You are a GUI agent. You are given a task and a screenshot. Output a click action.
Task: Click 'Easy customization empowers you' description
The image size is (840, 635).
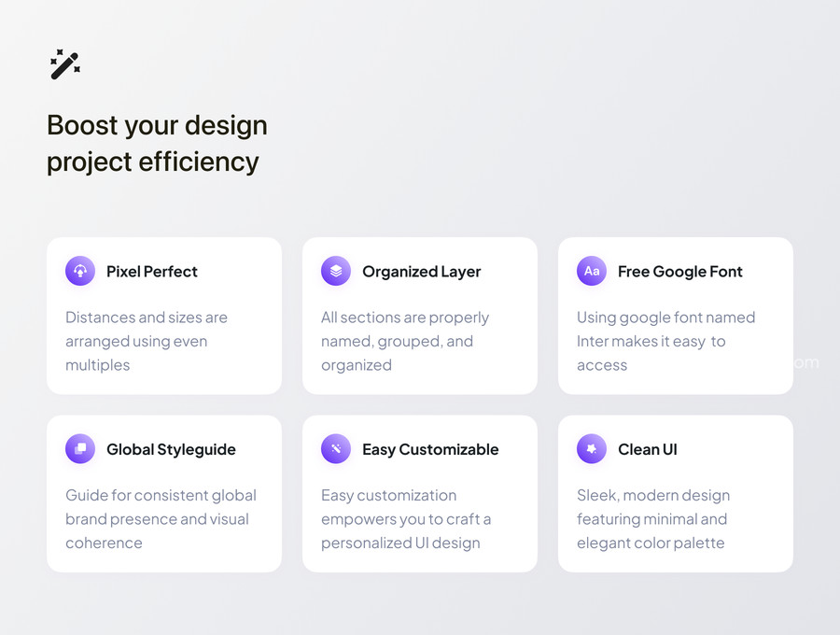(406, 519)
